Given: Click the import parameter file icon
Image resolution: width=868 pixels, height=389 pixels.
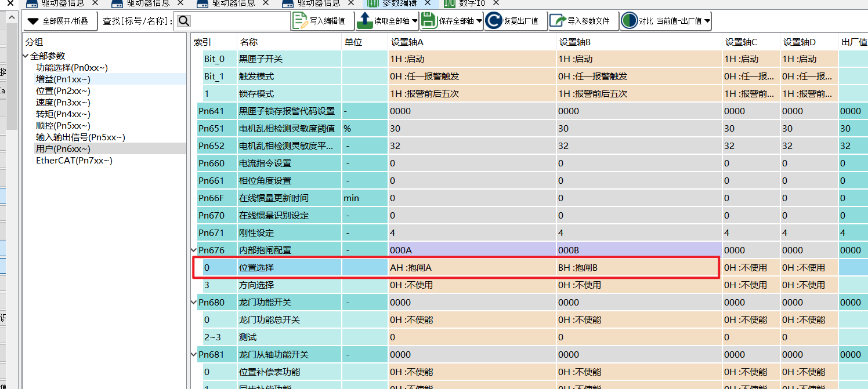Looking at the screenshot, I should (x=558, y=21).
